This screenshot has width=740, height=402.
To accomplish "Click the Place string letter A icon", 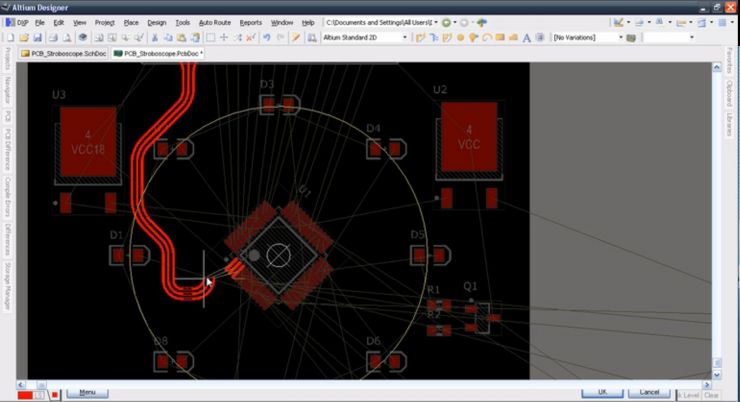I will pyautogui.click(x=527, y=38).
